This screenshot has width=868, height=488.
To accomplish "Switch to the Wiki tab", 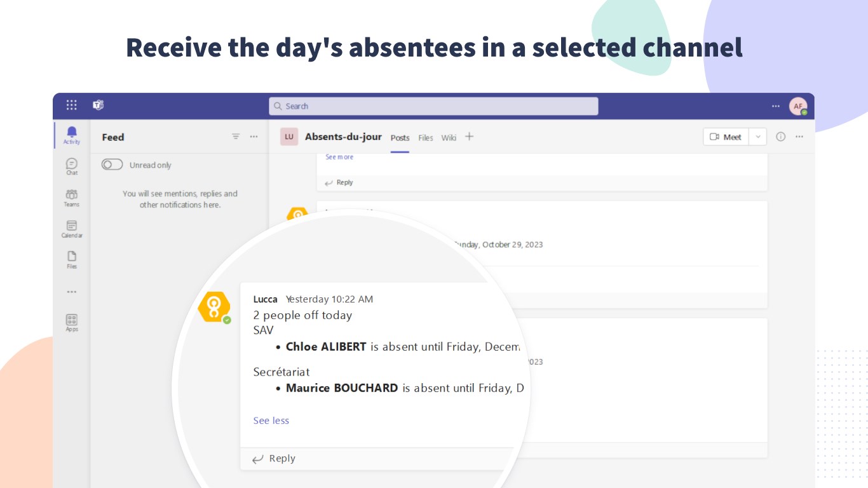I will [x=449, y=138].
